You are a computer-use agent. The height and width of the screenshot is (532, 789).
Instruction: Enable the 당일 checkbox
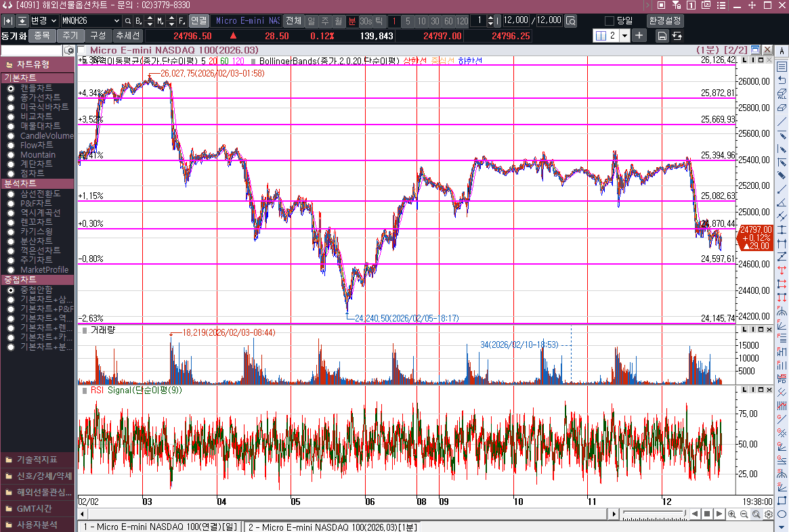pos(609,21)
